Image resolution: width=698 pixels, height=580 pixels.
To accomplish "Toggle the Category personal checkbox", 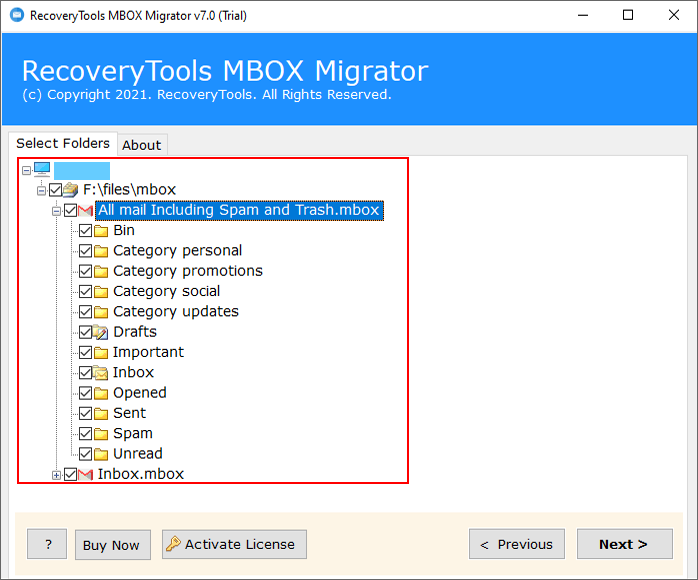I will point(85,251).
